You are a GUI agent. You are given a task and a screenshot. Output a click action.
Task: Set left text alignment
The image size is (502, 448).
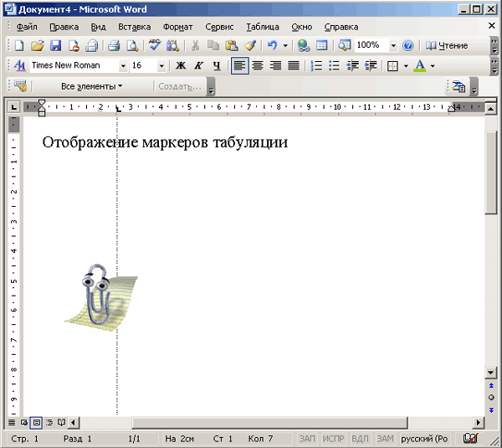(240, 65)
